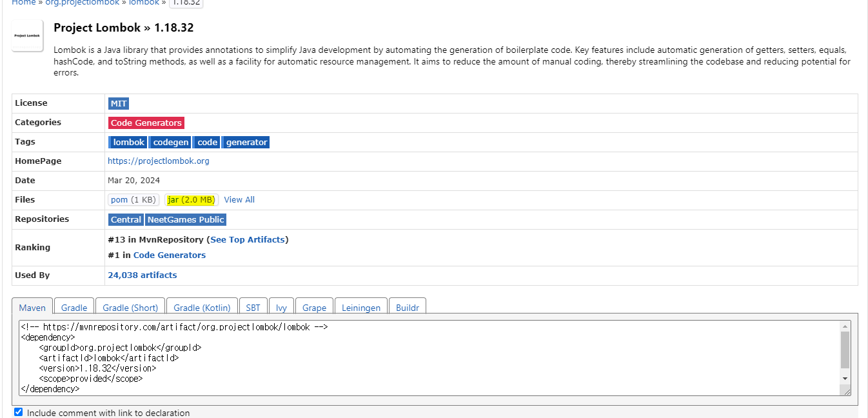Open the Leiningen tab

tap(360, 308)
